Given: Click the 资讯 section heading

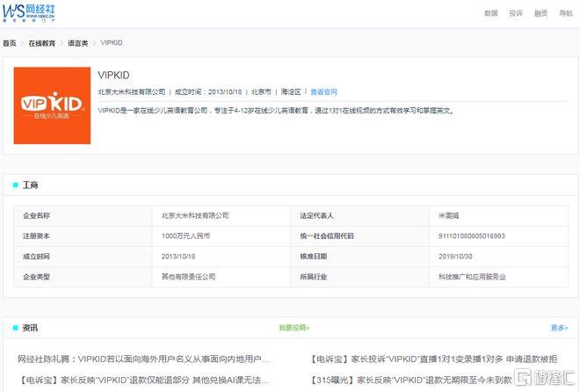Looking at the screenshot, I should pyautogui.click(x=30, y=328).
